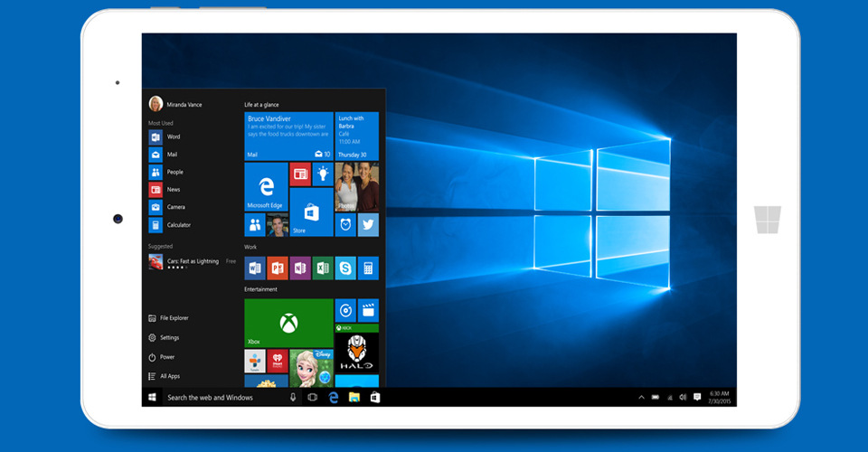The image size is (868, 452).
Task: Open the People tile under Edge
Action: click(255, 225)
